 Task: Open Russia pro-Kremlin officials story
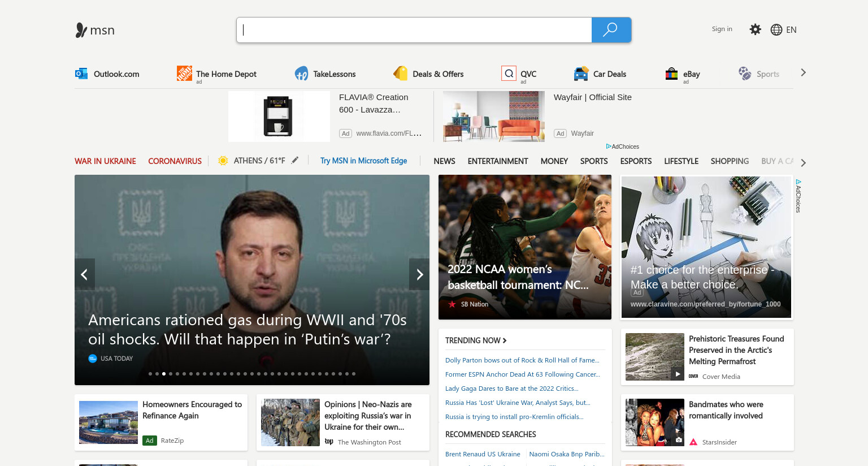[x=514, y=417]
